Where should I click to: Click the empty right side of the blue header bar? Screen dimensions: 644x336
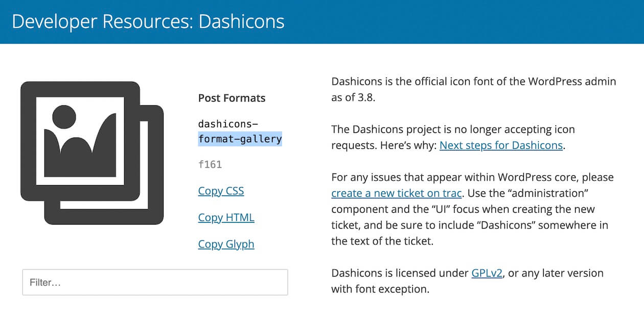tap(511, 21)
